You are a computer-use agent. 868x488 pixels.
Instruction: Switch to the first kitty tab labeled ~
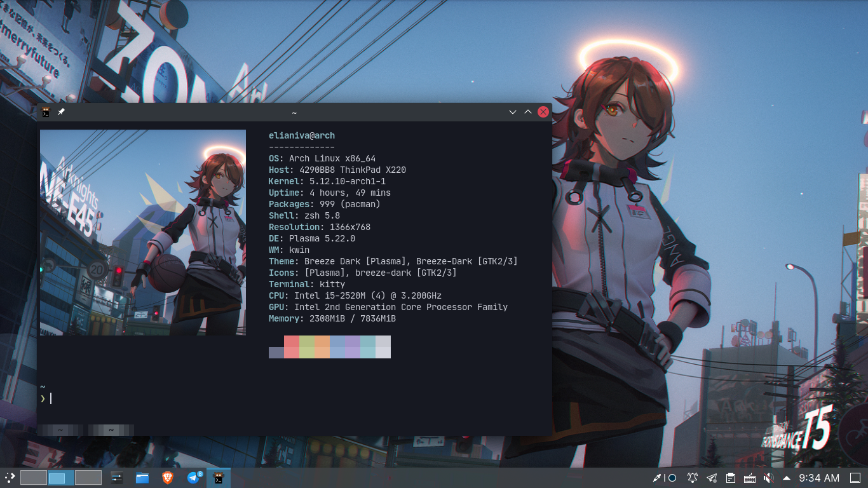(60, 430)
